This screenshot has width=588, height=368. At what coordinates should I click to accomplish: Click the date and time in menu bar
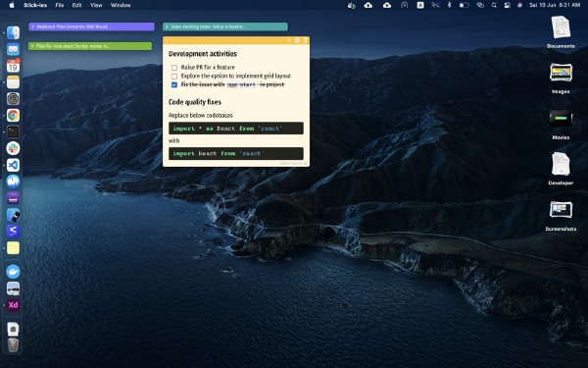pos(555,5)
